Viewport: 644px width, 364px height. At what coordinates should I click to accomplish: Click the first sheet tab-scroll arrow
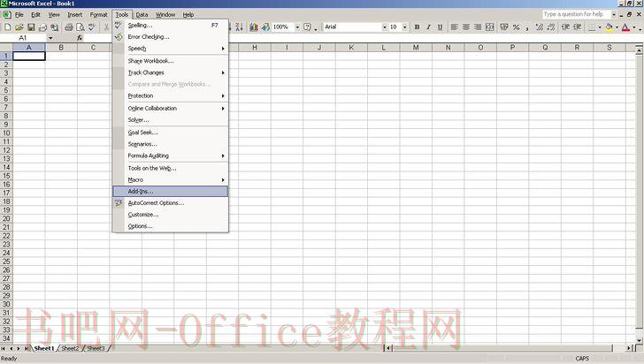(4, 348)
